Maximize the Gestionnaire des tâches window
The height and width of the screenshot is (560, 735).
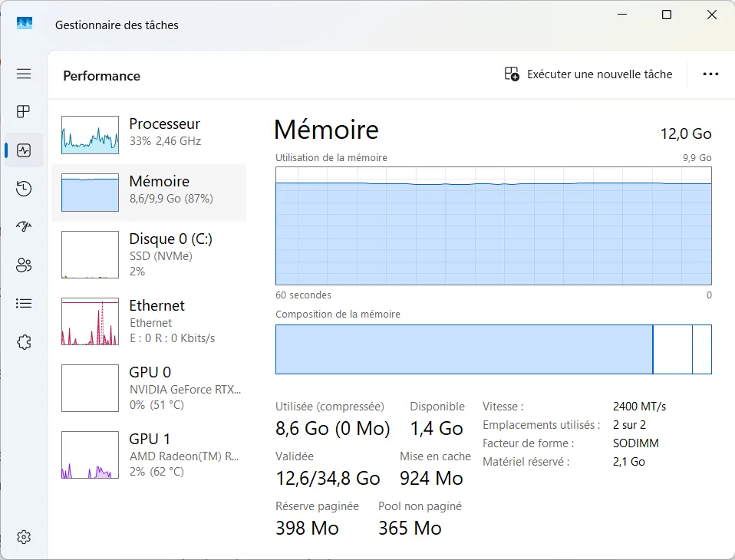[667, 15]
